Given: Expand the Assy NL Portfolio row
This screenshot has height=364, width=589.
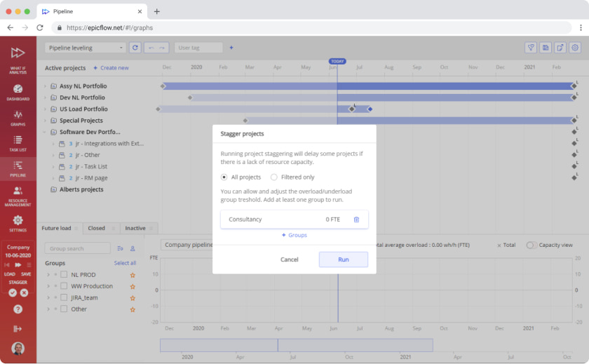Looking at the screenshot, I should [x=45, y=86].
